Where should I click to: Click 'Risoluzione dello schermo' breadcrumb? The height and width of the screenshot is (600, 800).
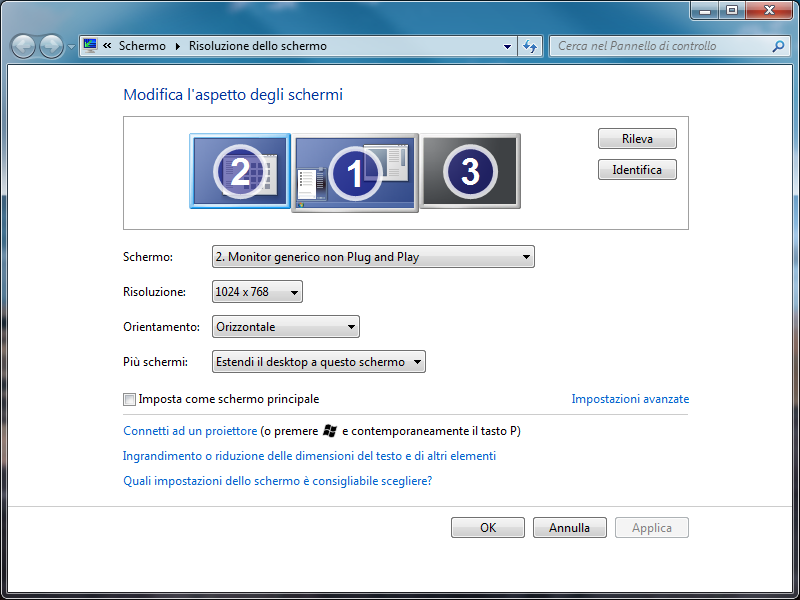257,46
